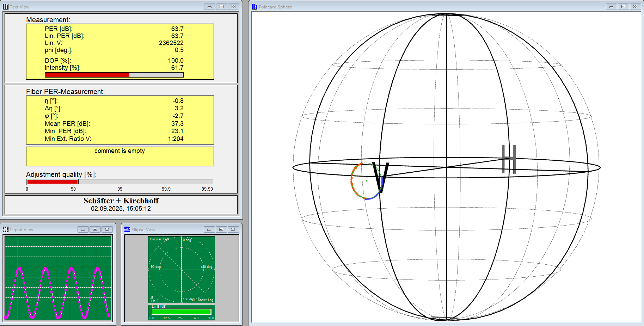Click the Ellipse View window icon

point(127,229)
